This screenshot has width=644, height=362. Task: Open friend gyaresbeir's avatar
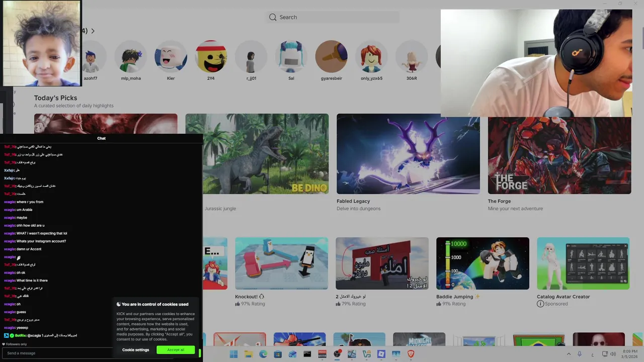point(332,57)
